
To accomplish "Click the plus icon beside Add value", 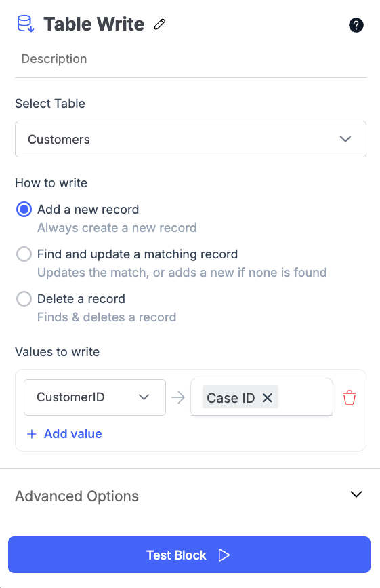I will coord(32,434).
